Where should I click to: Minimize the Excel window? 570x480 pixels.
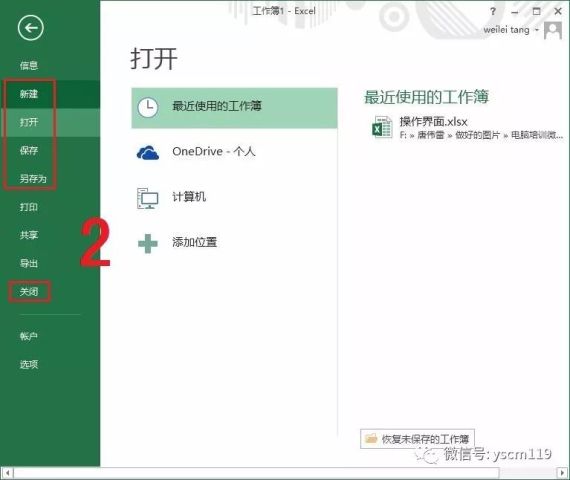pos(514,12)
